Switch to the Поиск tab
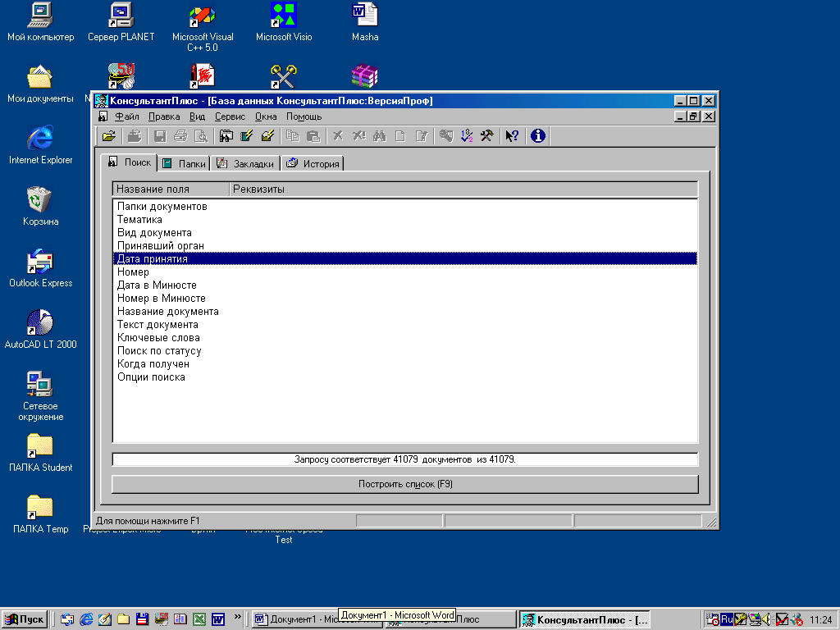840x630 pixels. tap(129, 162)
